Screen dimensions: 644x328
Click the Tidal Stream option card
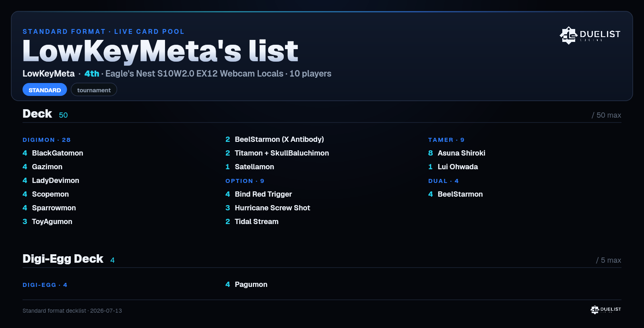(252, 222)
